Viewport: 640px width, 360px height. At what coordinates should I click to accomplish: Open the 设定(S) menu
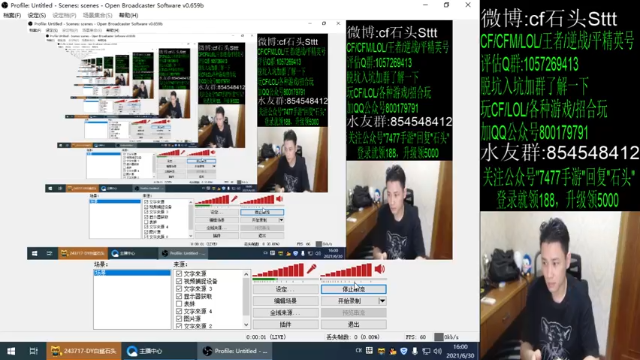pyautogui.click(x=37, y=15)
